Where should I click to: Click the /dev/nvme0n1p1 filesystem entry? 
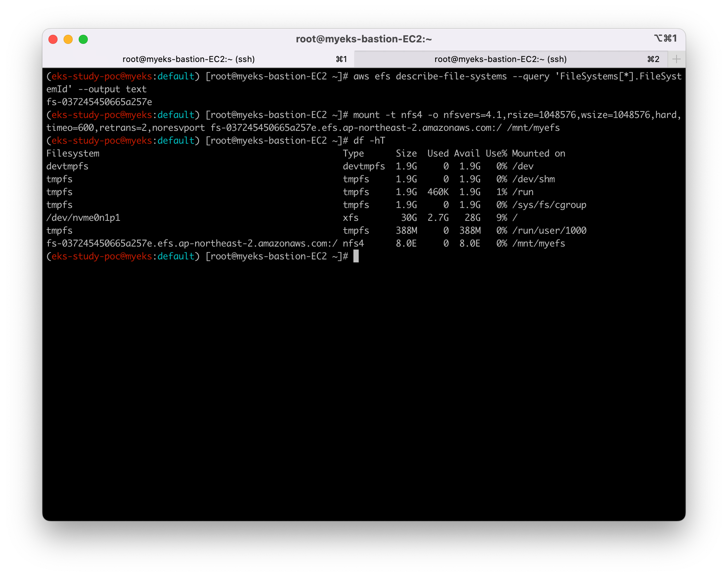[83, 218]
